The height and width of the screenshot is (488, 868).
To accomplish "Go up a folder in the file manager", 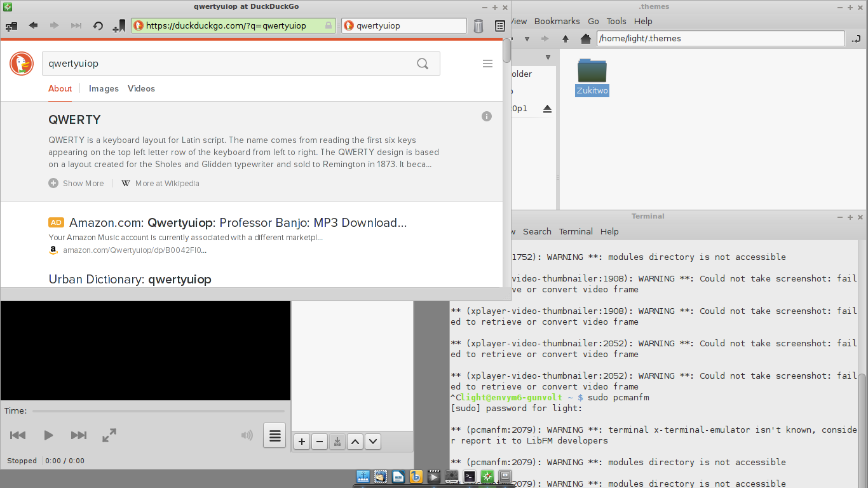I will (566, 39).
